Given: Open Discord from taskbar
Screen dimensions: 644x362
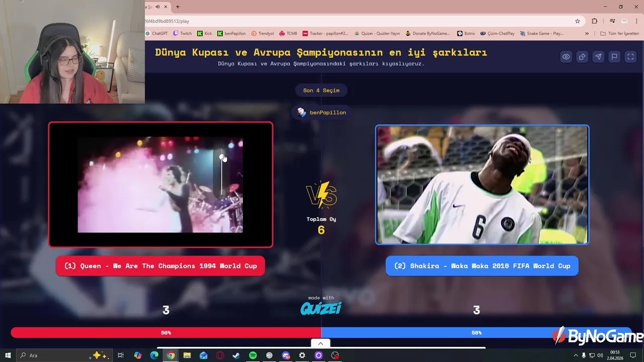Looking at the screenshot, I should 286,355.
